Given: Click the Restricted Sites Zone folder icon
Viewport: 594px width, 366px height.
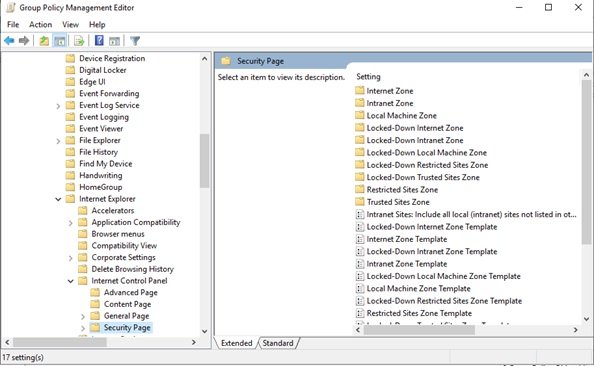Looking at the screenshot, I should pos(360,189).
